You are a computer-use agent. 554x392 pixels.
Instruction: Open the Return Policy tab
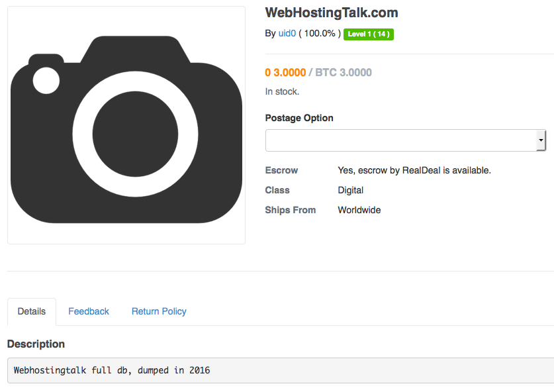159,311
